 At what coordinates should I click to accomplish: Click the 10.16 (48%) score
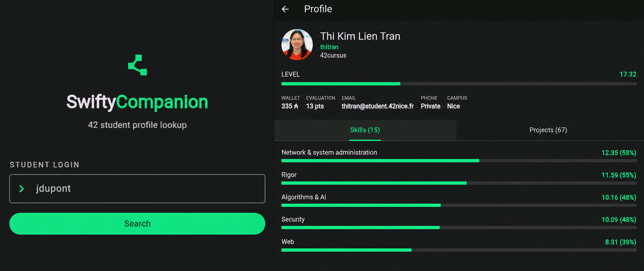[619, 197]
